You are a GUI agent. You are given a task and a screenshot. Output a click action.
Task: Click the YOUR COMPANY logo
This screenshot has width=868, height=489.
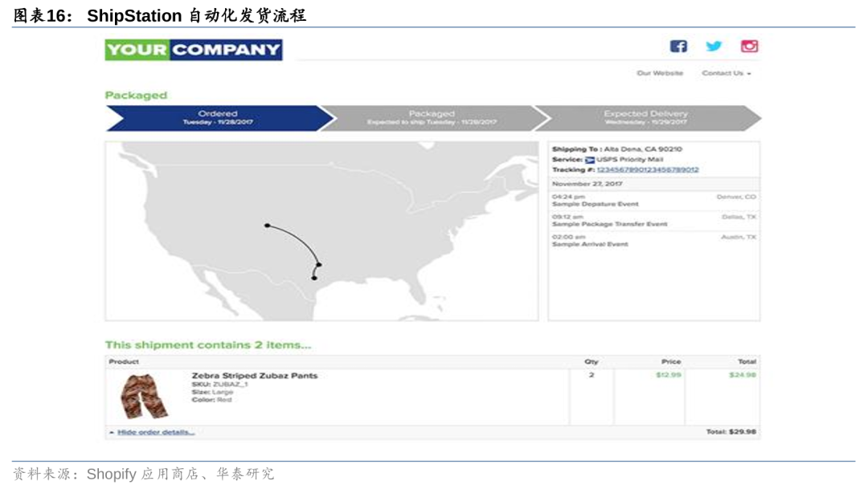(x=194, y=50)
